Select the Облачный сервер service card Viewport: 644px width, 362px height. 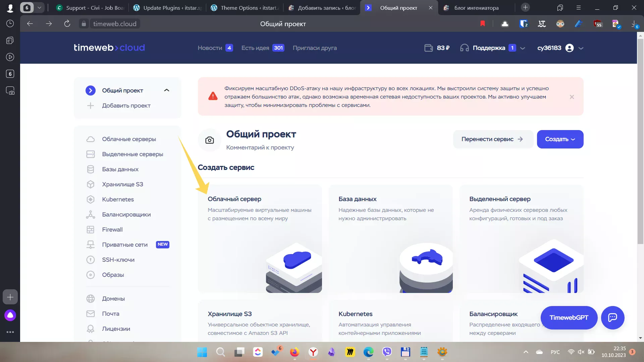[260, 239]
